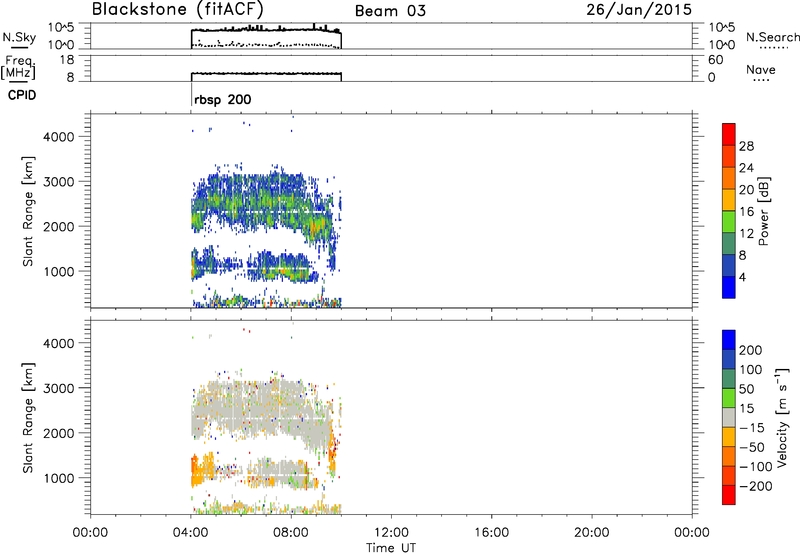Click the 'Velocity [m s-1]' colorbar label
The image size is (800, 554).
coord(781,417)
